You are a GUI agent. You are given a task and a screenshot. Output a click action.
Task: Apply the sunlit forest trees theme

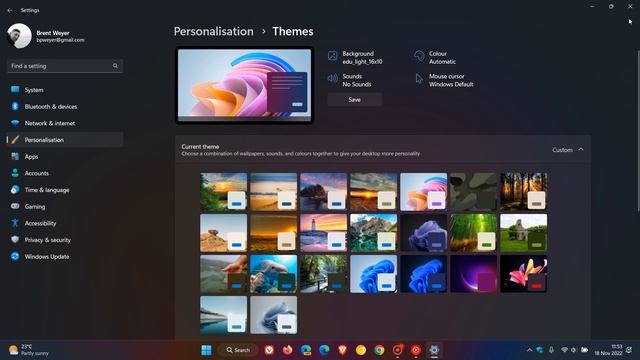(524, 191)
